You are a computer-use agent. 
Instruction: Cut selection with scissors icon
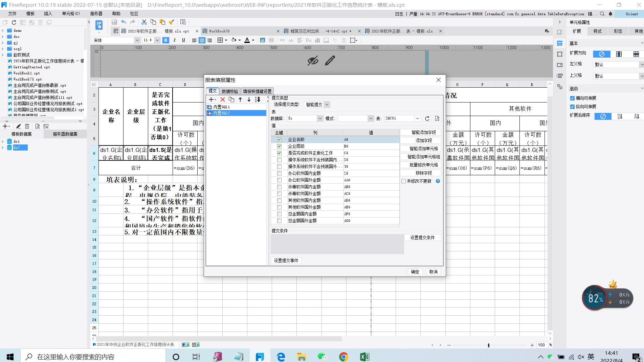[x=144, y=22]
